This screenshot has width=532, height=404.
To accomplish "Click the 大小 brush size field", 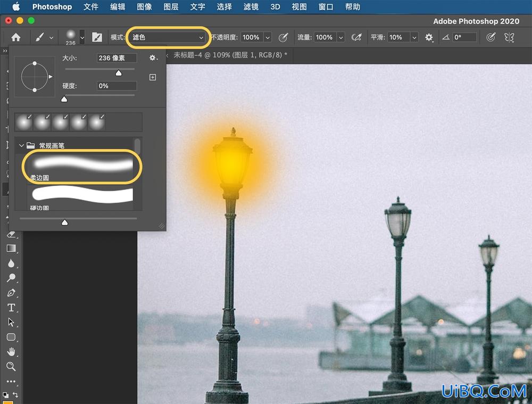I will 117,58.
